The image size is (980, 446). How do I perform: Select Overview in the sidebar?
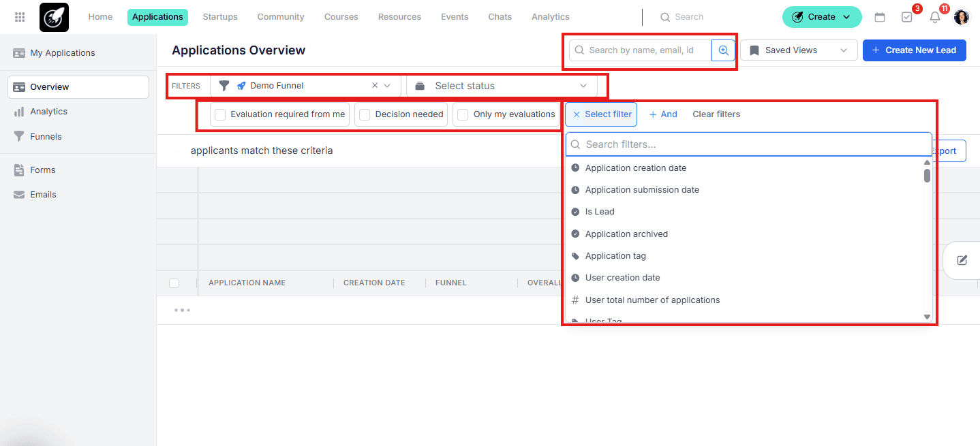[78, 87]
